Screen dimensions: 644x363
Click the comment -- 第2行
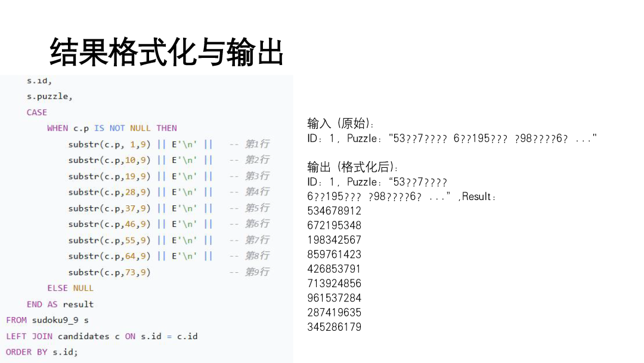(x=249, y=159)
